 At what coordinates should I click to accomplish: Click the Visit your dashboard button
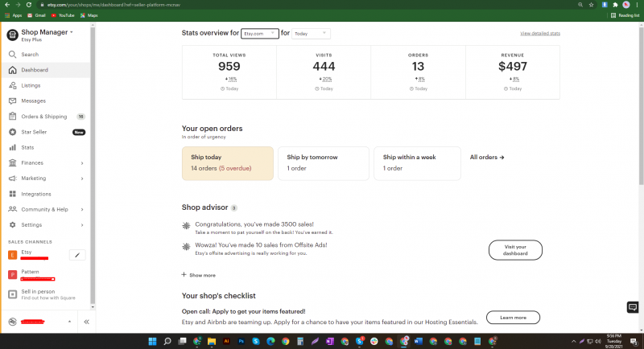point(515,250)
